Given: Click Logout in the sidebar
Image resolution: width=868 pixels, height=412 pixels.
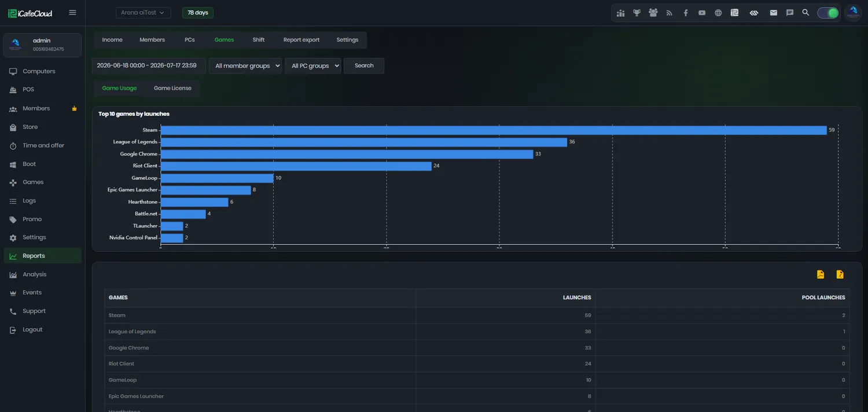Looking at the screenshot, I should pos(42,330).
